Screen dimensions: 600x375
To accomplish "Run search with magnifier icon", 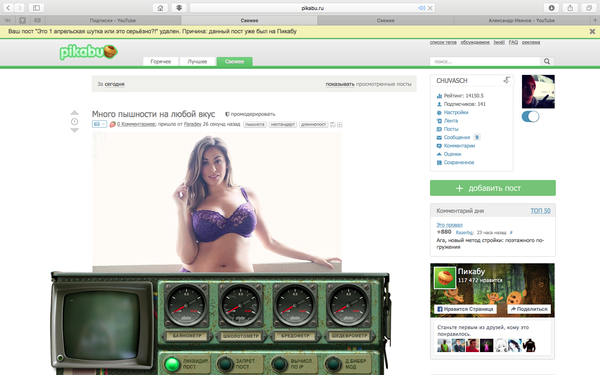I will [547, 61].
